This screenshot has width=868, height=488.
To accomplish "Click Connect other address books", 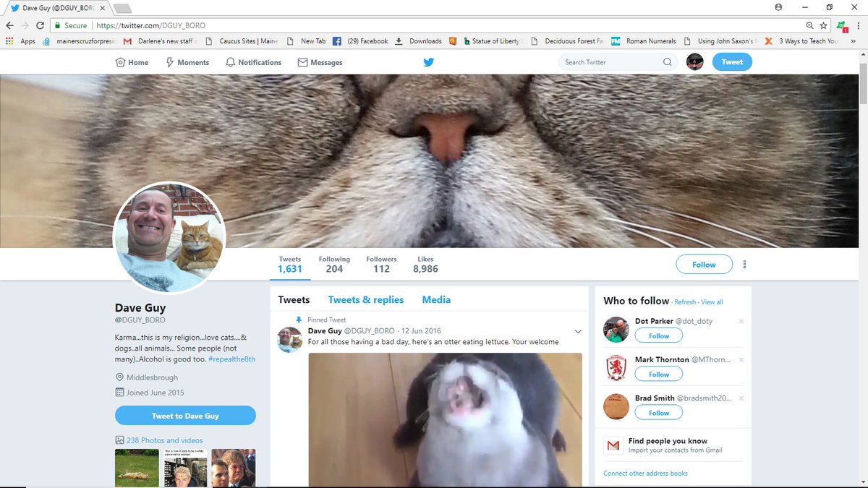I will pos(645,474).
